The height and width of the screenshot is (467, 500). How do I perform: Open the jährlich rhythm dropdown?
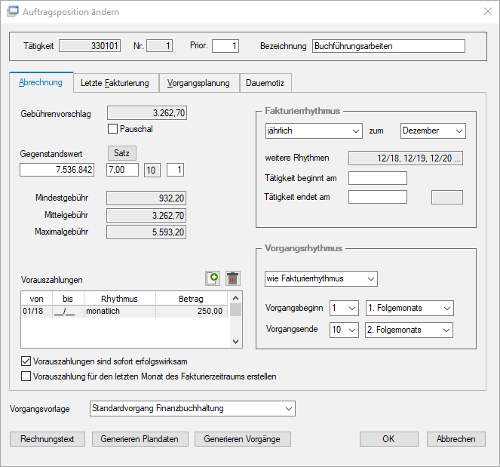point(314,131)
